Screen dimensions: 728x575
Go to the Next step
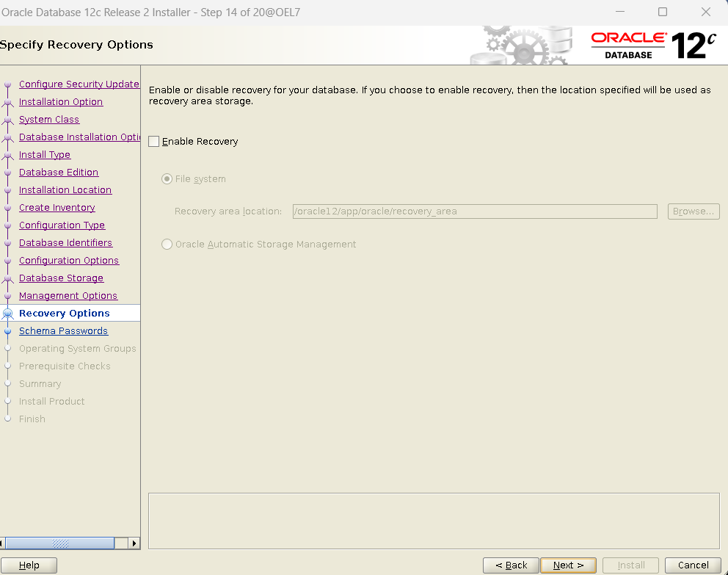[x=568, y=565]
